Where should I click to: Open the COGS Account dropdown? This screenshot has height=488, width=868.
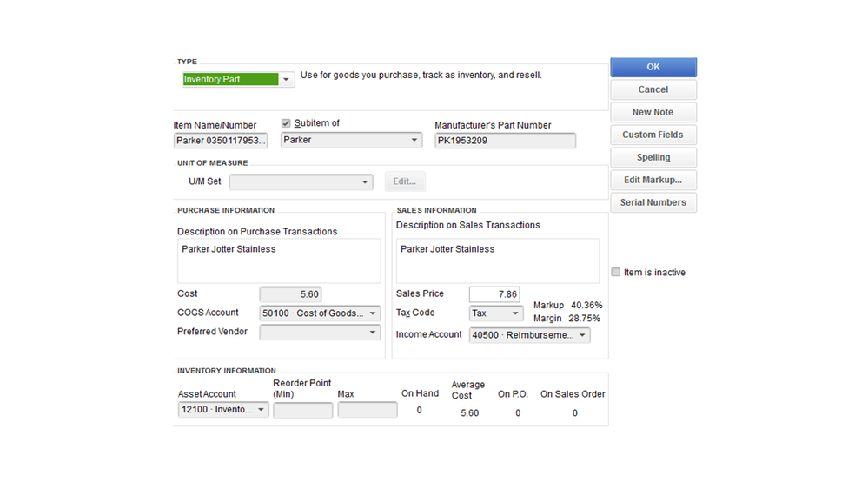point(373,313)
